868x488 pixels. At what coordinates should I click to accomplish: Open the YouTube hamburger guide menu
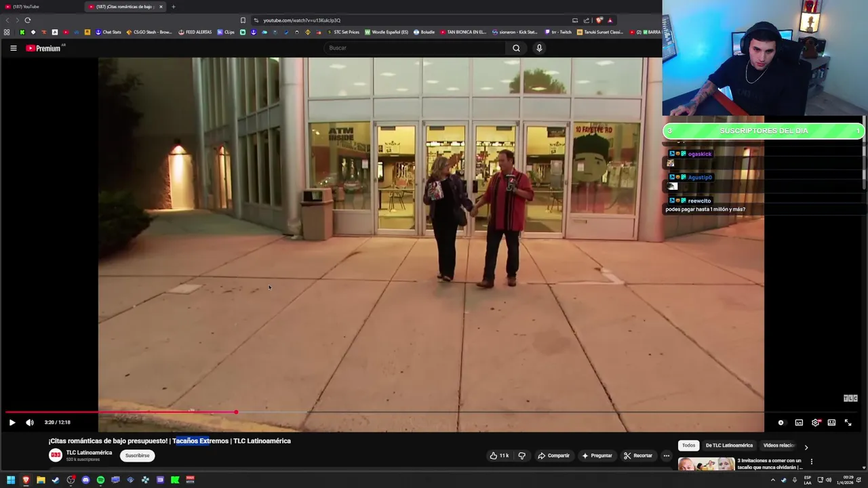tap(13, 48)
